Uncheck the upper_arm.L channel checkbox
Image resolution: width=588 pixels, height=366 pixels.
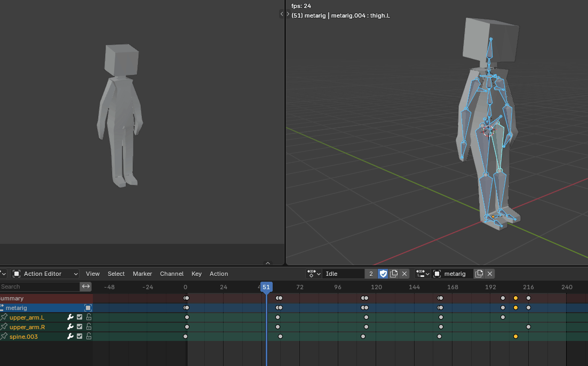coord(80,317)
